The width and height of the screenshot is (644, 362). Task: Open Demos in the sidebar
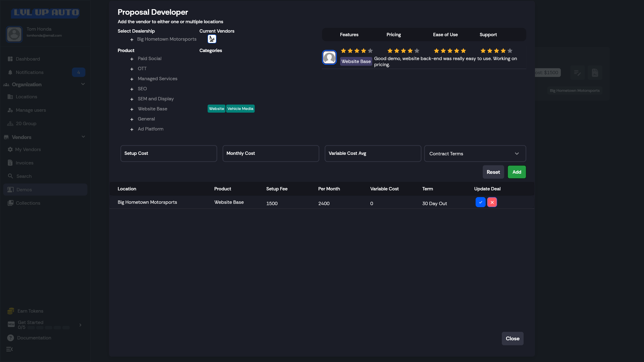pyautogui.click(x=24, y=190)
